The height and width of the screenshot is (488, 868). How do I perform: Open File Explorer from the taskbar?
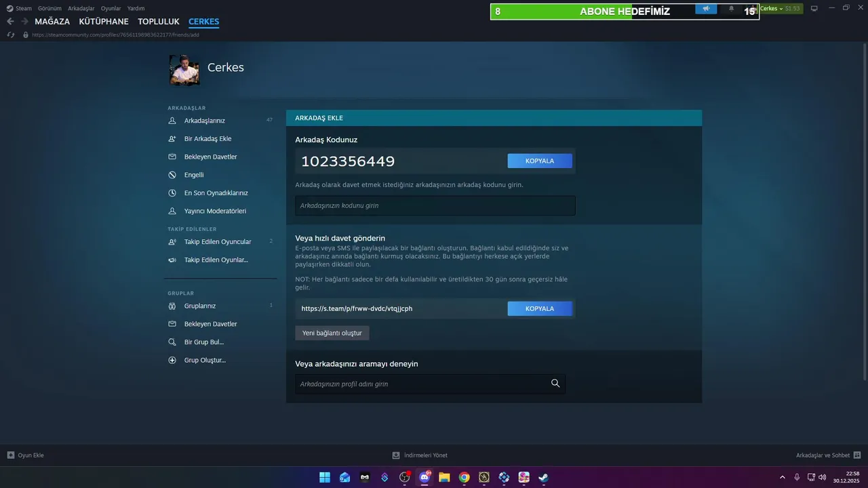pos(444,477)
